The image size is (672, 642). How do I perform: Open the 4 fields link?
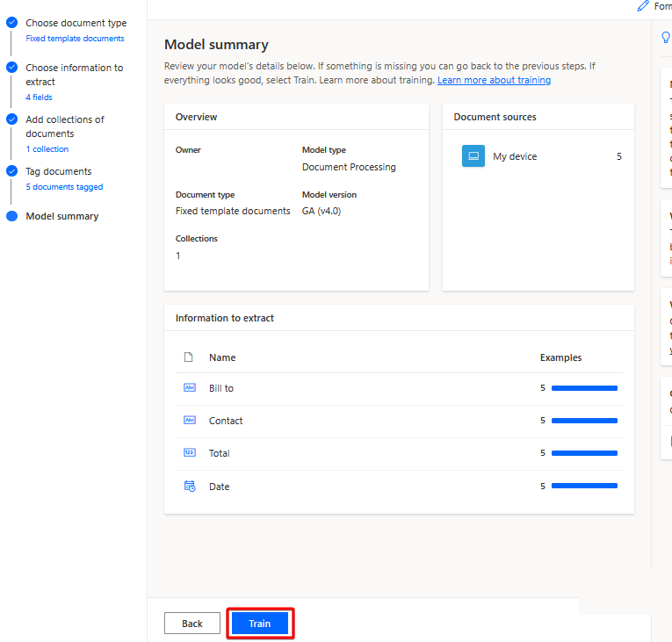(39, 97)
